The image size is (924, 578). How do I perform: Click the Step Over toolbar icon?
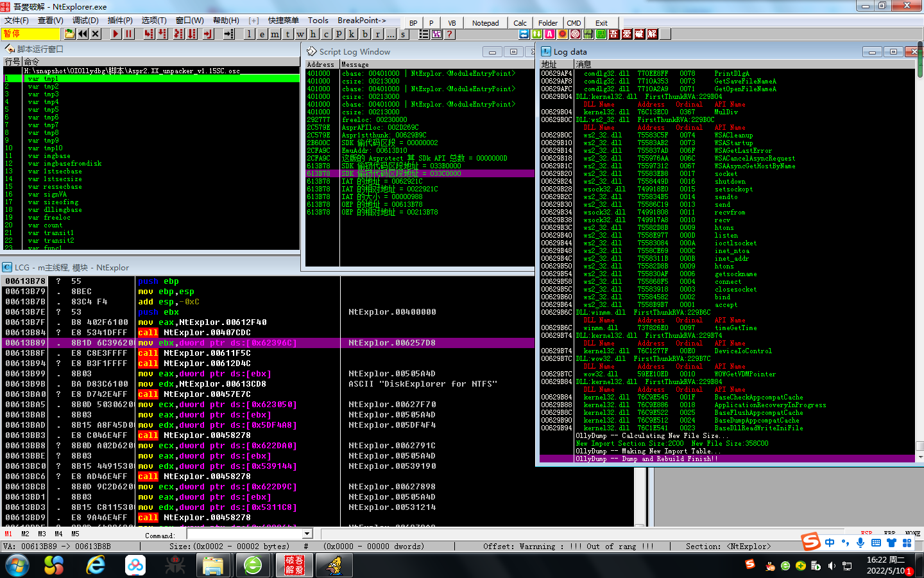point(162,34)
